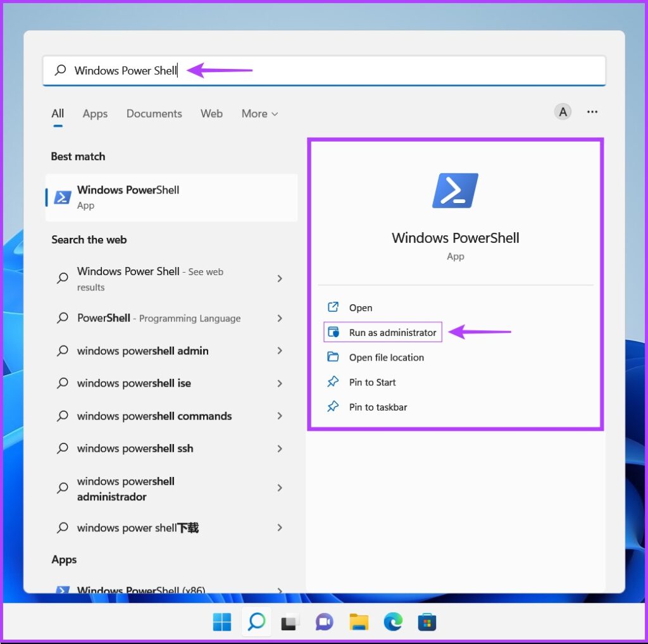This screenshot has height=644, width=648.
Task: Choose Run as administrator
Action: point(392,333)
